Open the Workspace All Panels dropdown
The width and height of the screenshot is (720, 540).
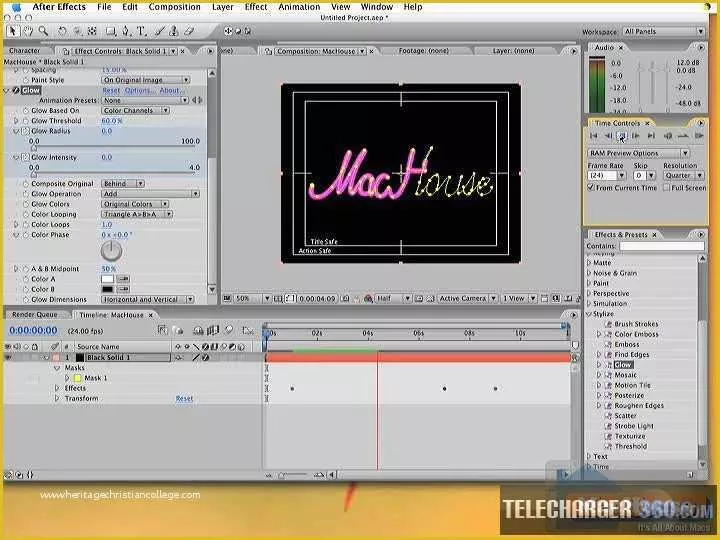(664, 32)
